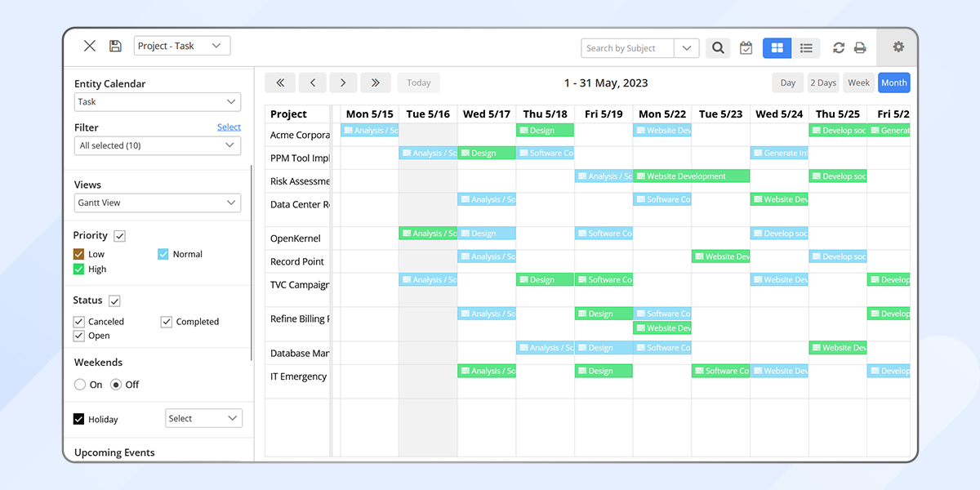
Task: Toggle the Normal priority checkbox
Action: 163,254
